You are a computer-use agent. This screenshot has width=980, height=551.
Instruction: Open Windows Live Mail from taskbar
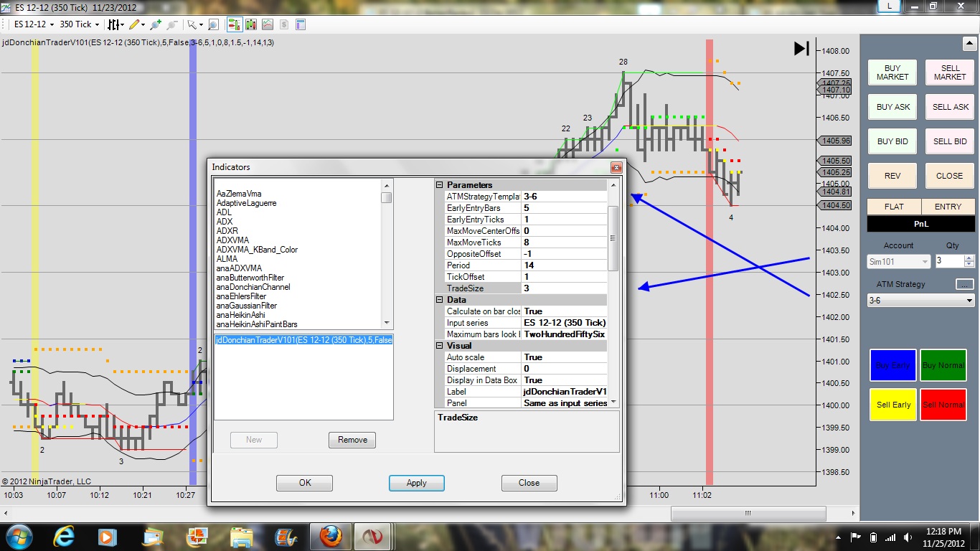pyautogui.click(x=153, y=536)
